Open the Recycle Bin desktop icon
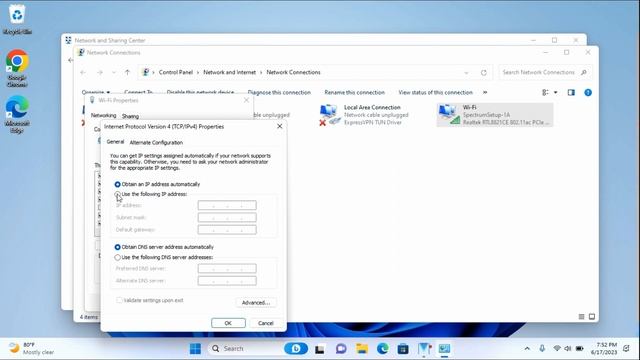 (x=17, y=19)
